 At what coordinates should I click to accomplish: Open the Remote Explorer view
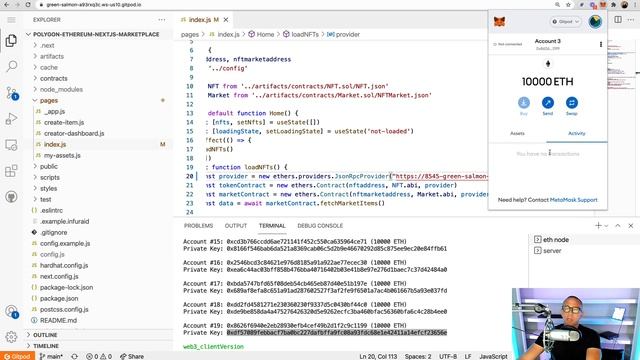11,145
